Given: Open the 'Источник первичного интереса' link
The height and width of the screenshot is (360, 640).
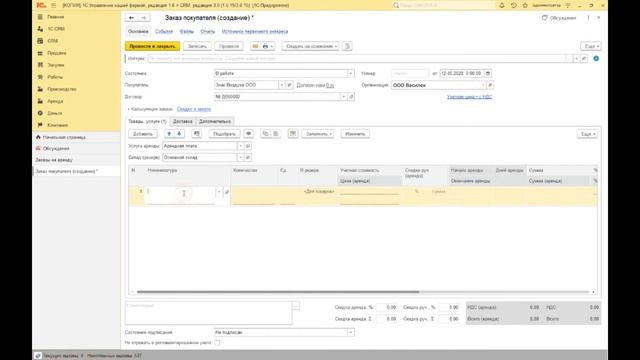Looking at the screenshot, I should click(255, 31).
